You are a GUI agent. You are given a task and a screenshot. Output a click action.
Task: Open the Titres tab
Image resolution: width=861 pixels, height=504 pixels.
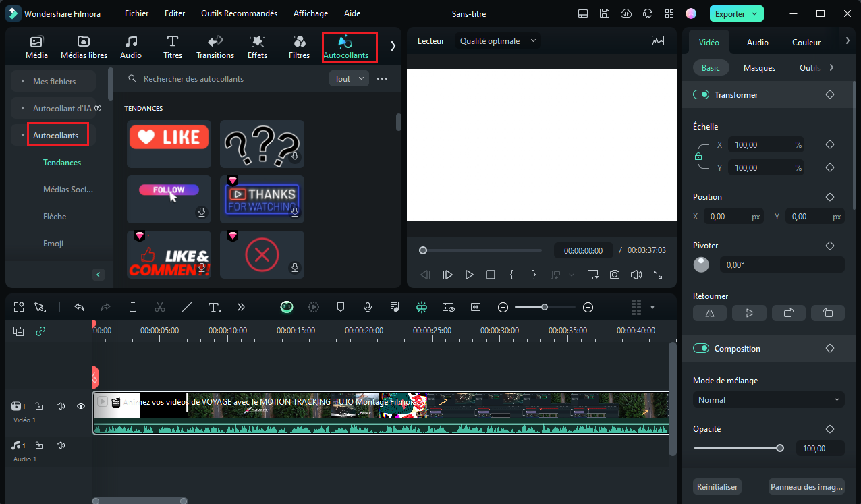point(173,47)
